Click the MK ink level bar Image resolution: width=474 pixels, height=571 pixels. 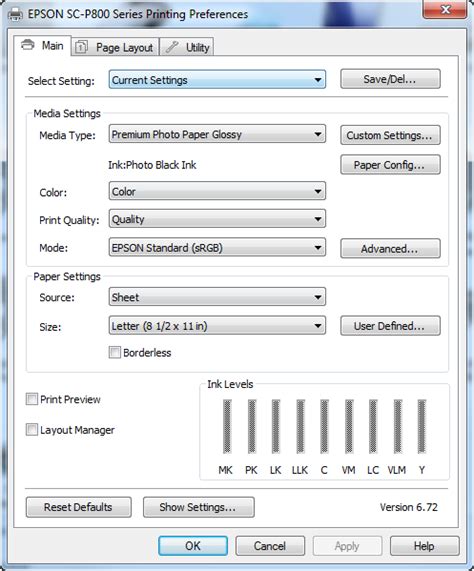coord(227,426)
